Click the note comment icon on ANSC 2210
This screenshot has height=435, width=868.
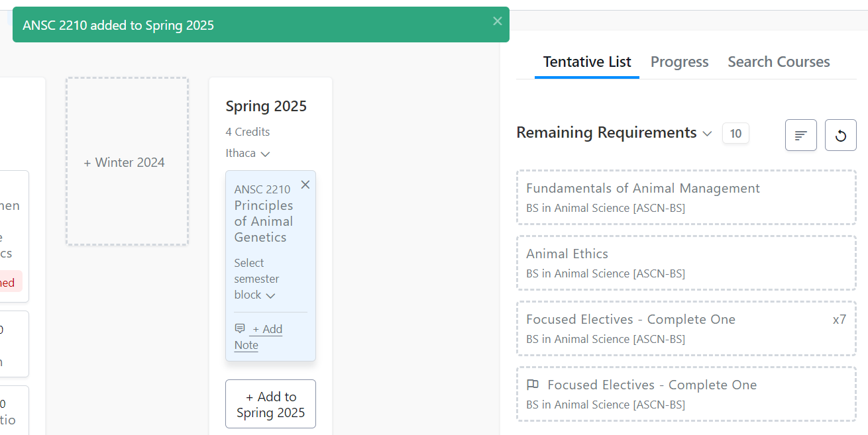(240, 328)
